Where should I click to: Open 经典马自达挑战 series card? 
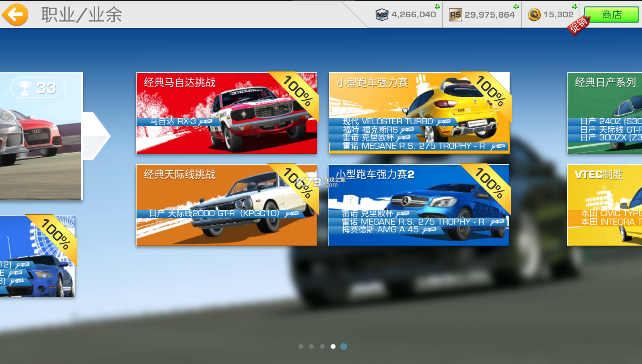(x=226, y=113)
